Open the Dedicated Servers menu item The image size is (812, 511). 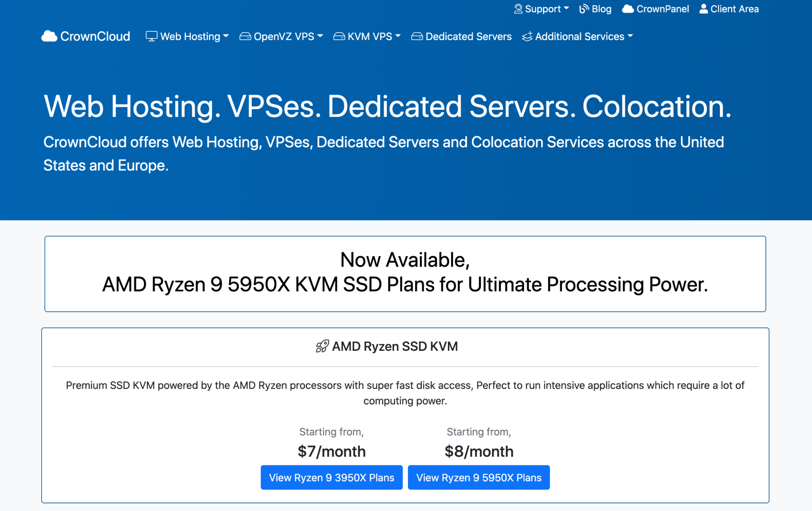468,36
